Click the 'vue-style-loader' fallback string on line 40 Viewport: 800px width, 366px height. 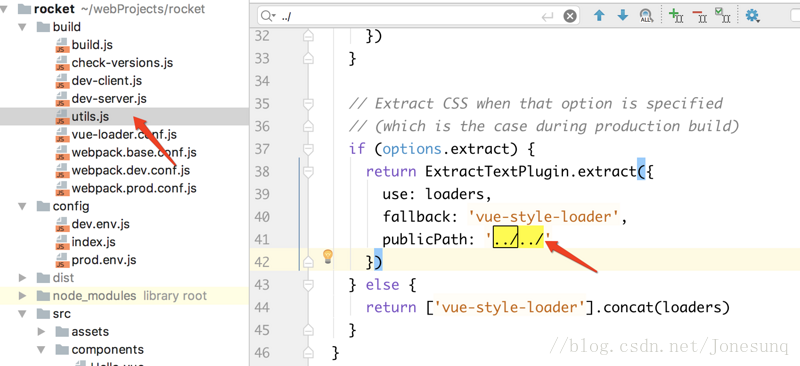543,217
